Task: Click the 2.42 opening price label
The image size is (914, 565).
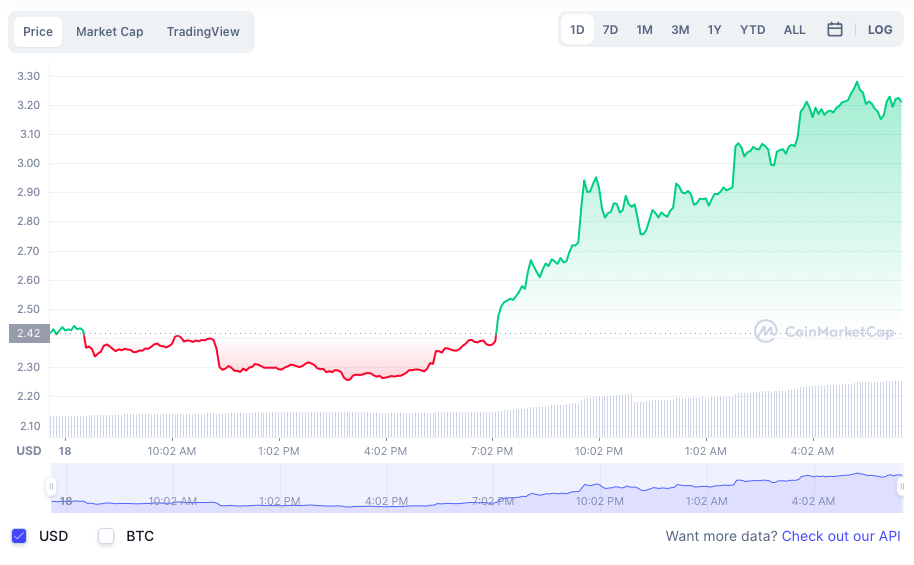Action: click(x=28, y=334)
